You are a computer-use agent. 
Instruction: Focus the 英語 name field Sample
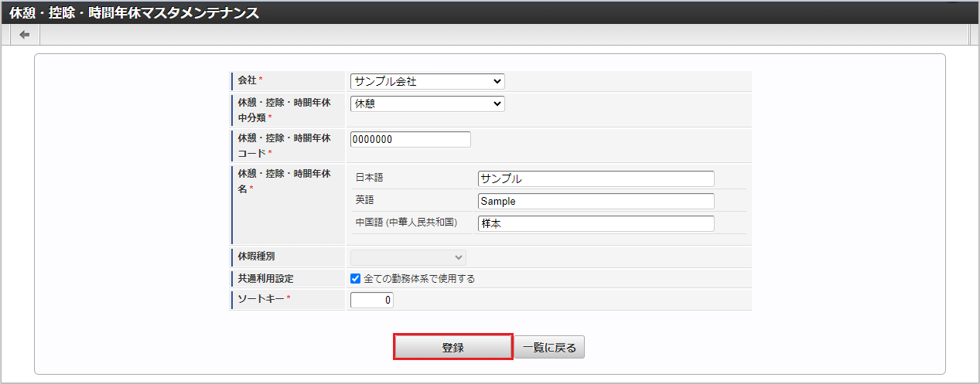tap(596, 201)
